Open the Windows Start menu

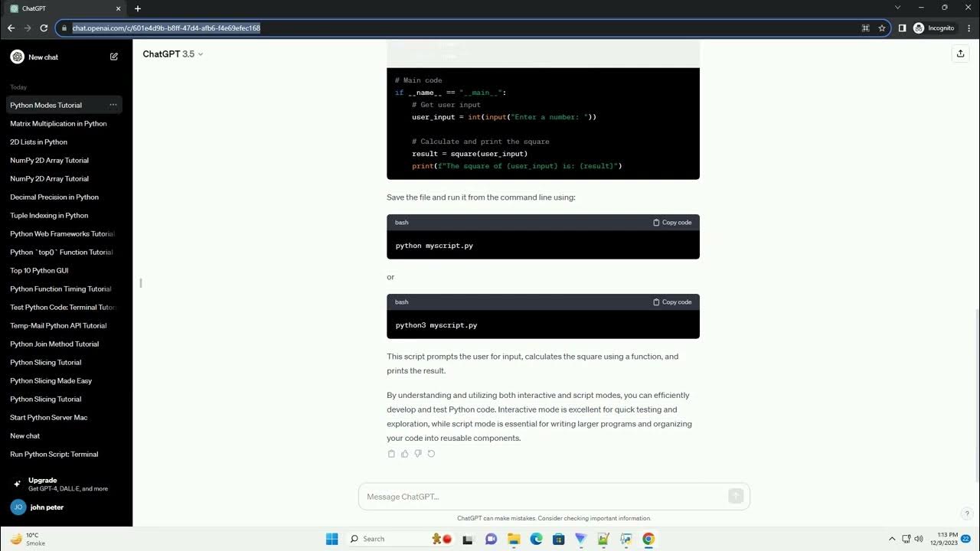(x=332, y=539)
